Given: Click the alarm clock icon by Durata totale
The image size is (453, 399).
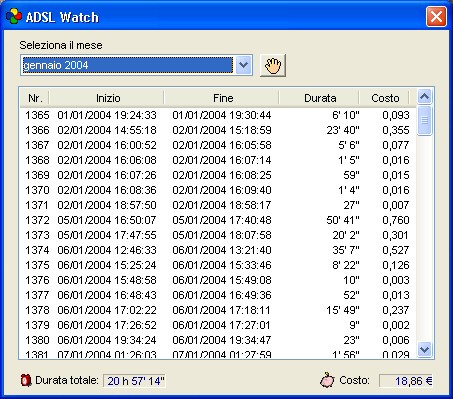Looking at the screenshot, I should tap(26, 380).
